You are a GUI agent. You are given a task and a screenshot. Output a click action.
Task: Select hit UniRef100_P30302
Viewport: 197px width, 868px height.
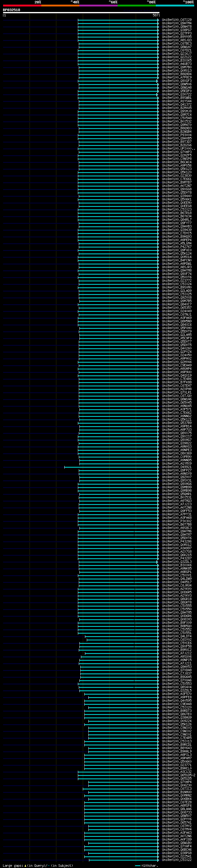(x=176, y=521)
